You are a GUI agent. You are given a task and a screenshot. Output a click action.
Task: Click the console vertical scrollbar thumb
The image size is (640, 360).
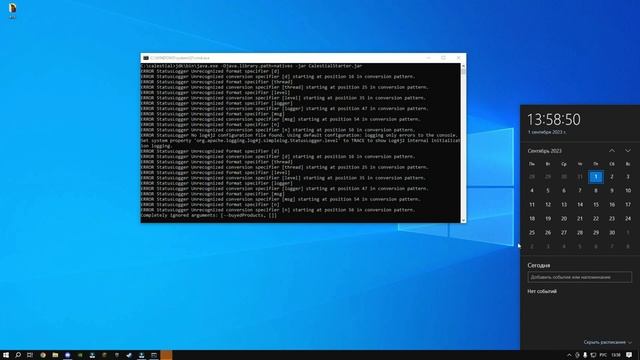point(463,72)
